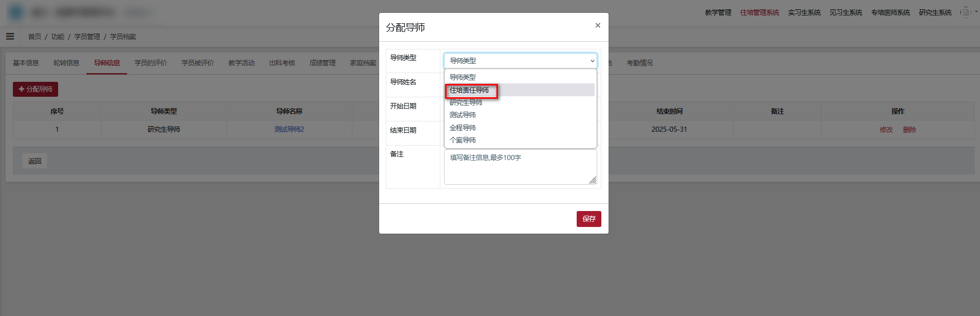Click 学员档案 breadcrumb
The width and height of the screenshot is (980, 316).
(123, 37)
